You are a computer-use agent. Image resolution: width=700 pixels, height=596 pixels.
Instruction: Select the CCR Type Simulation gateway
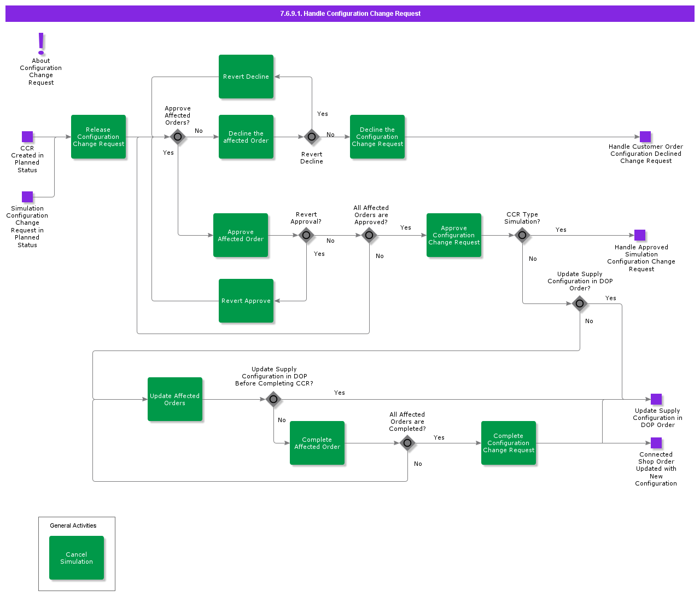tap(522, 235)
